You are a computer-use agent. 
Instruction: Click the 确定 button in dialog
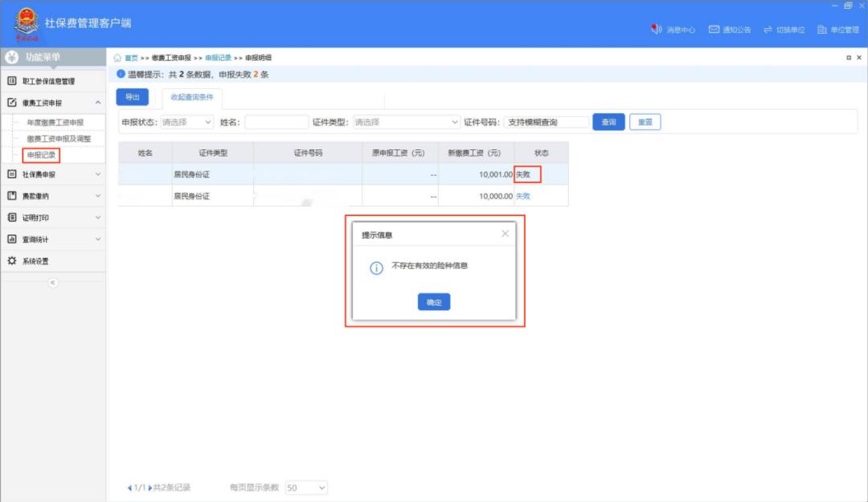[434, 302]
